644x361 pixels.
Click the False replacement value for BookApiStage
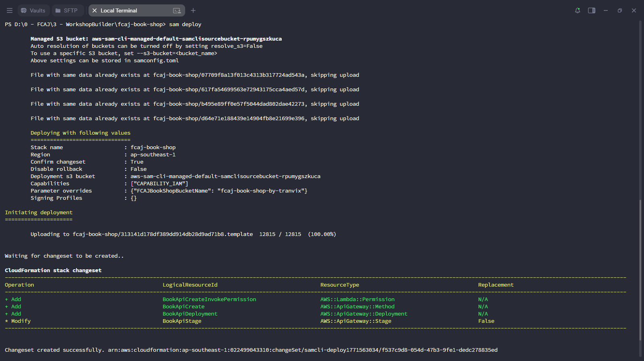486,321
